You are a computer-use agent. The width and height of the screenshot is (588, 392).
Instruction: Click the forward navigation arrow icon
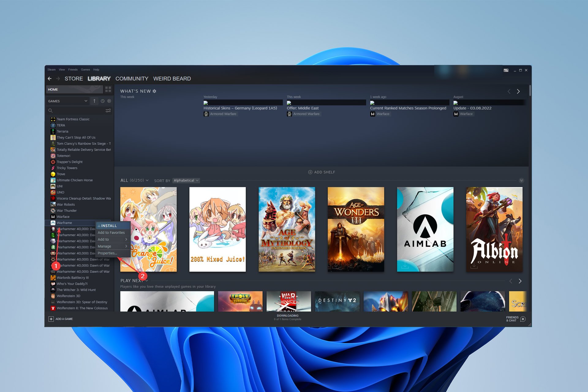(58, 79)
